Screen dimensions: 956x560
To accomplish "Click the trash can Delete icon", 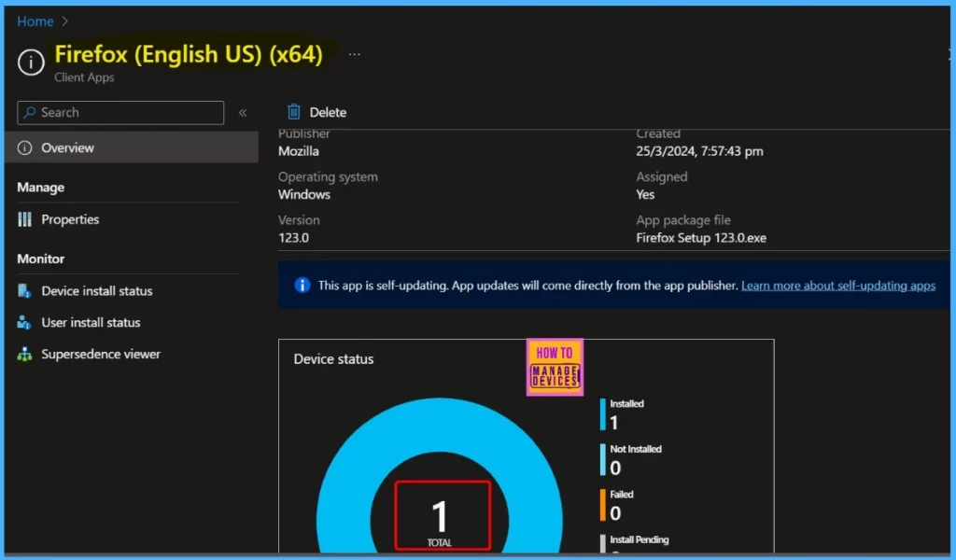I will [294, 111].
